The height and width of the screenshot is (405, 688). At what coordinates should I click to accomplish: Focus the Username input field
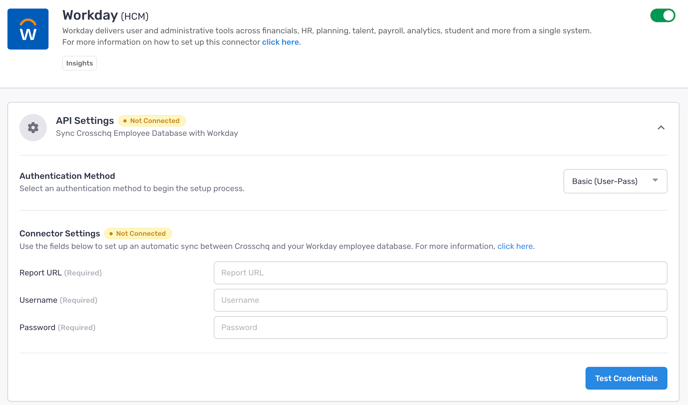[441, 300]
